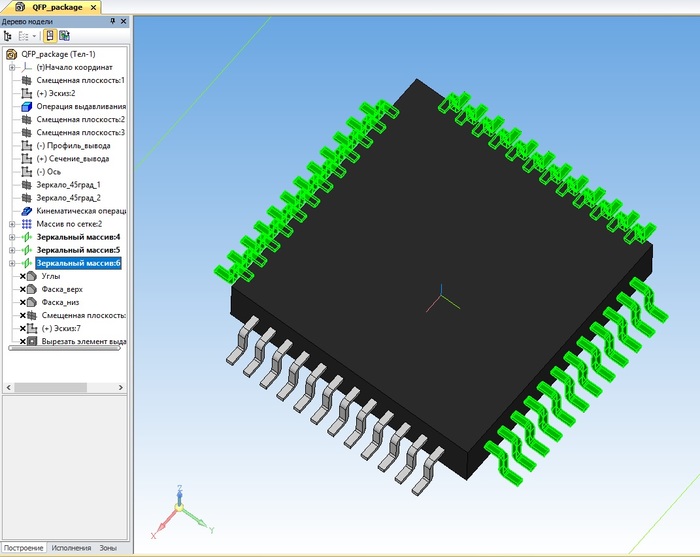Click the Зеркальный массив:5 mirror icon
700x557 pixels.
[x=27, y=250]
